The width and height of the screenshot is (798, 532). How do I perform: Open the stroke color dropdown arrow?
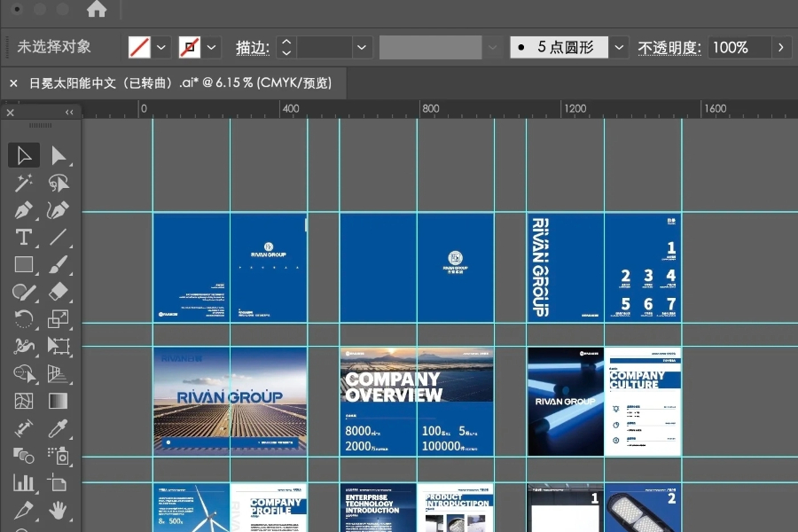click(x=211, y=47)
